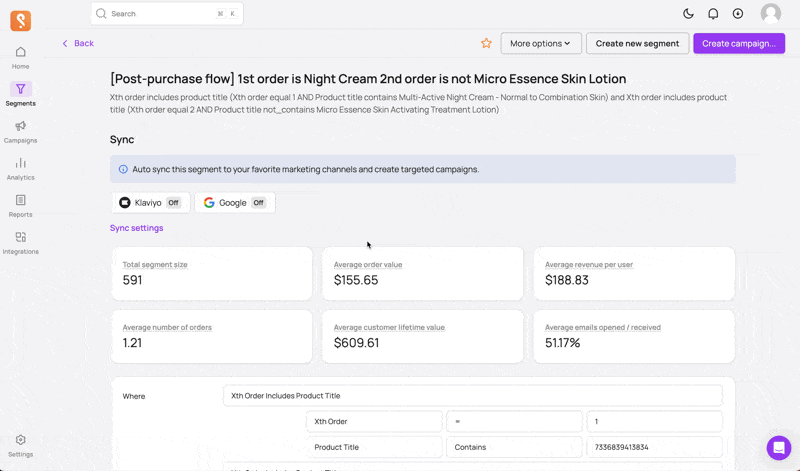Open Integrations from the sidebar
The width and height of the screenshot is (800, 471).
pos(20,243)
